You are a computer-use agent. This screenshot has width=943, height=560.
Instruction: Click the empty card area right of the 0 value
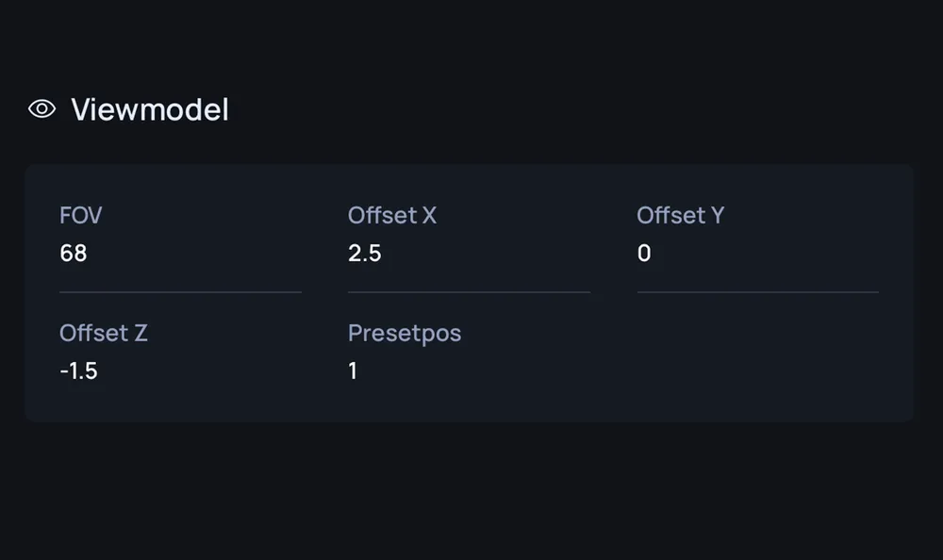(765, 254)
